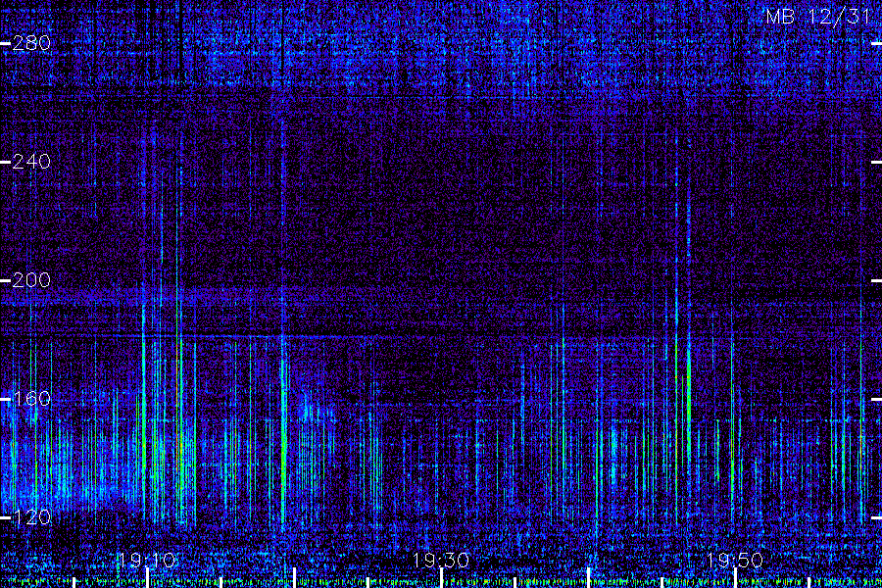
Task: Click the 280 frequency axis label
Action: (x=31, y=43)
